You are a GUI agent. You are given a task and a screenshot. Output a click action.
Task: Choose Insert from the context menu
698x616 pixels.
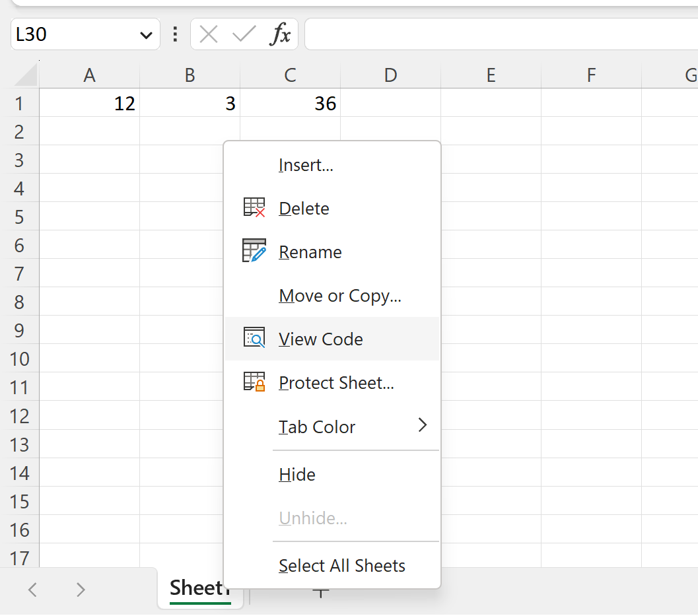(305, 164)
